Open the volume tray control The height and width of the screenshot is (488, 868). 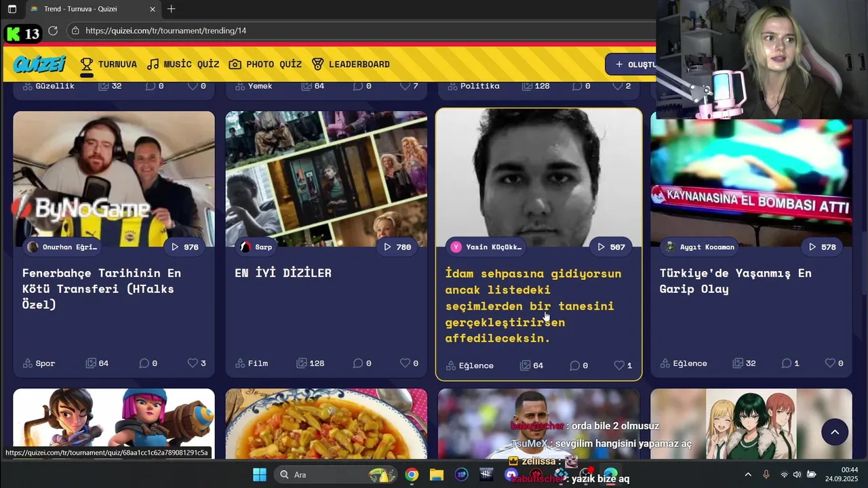pos(797,474)
